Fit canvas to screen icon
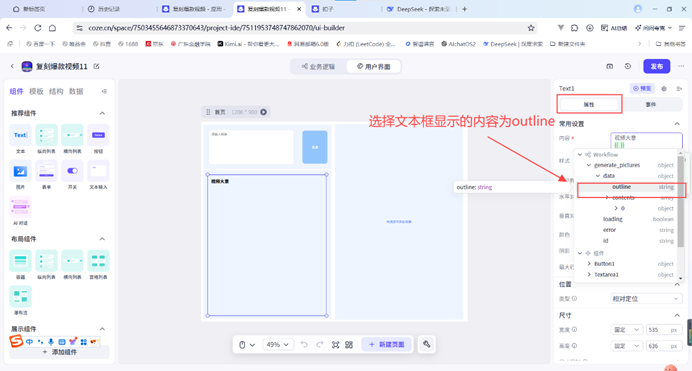The width and height of the screenshot is (692, 371). click(x=335, y=345)
